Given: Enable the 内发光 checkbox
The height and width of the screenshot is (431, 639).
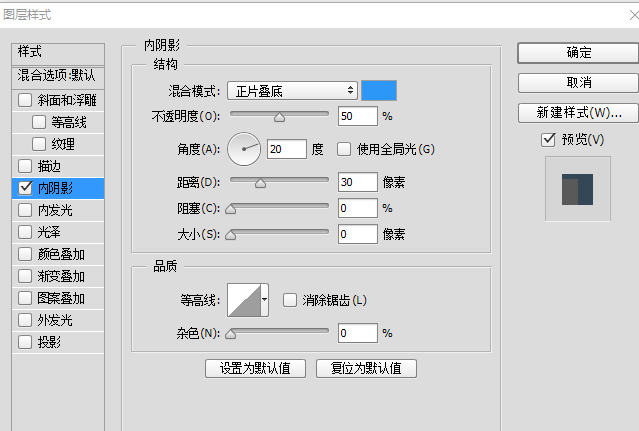Looking at the screenshot, I should (25, 210).
